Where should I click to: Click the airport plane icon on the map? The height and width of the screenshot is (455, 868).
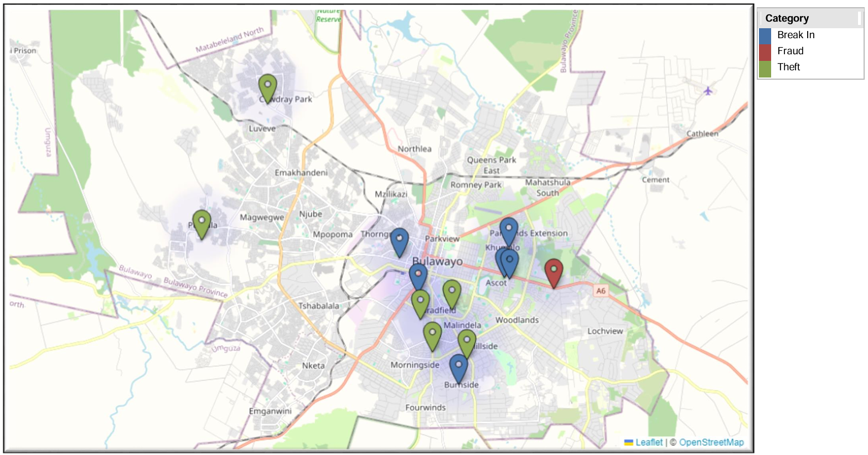pyautogui.click(x=708, y=91)
